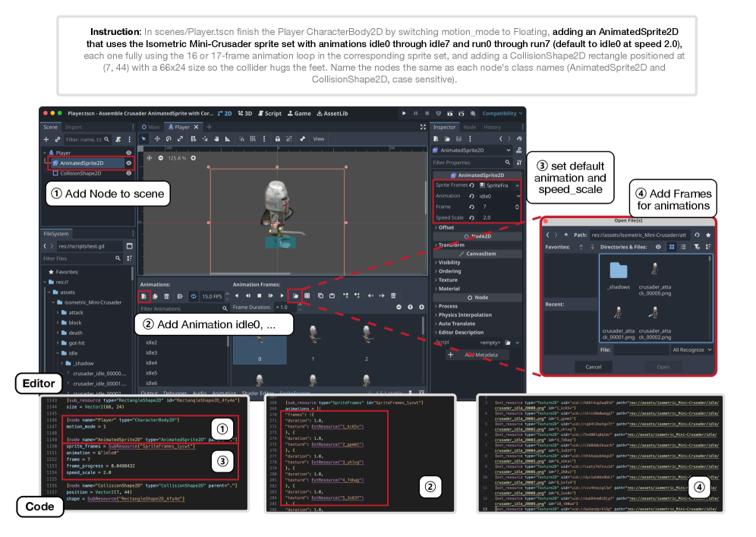Switch to the Main scene tab

150,128
